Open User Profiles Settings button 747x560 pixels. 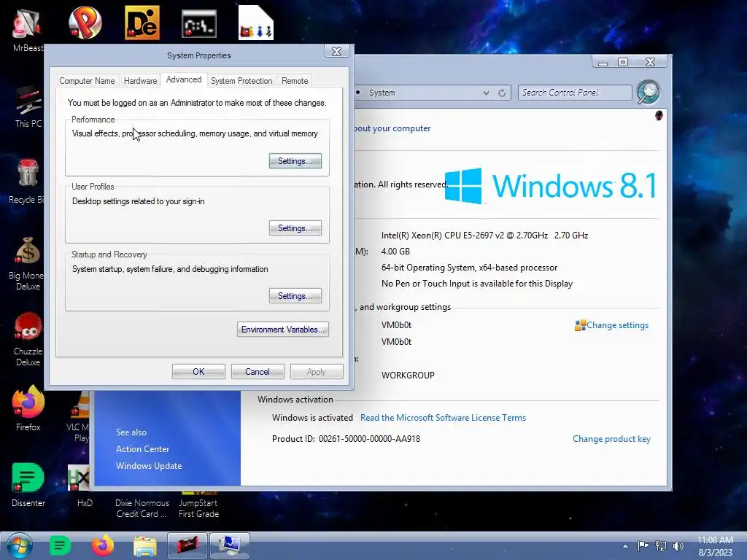click(295, 228)
